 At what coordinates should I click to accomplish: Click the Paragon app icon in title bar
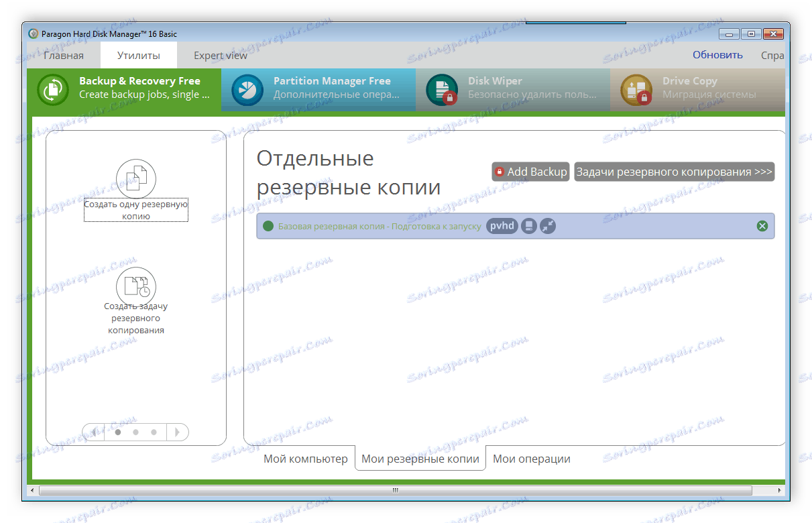point(34,34)
